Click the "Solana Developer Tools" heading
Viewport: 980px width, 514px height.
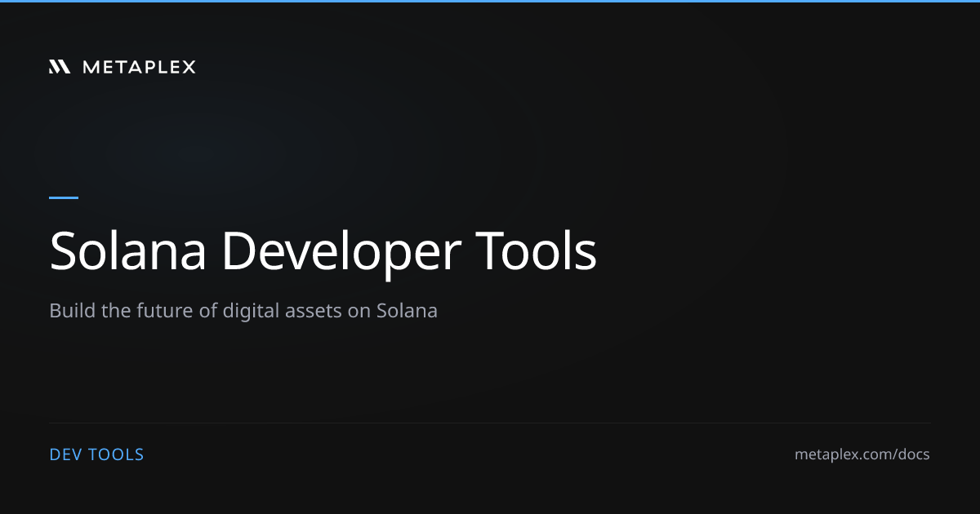(323, 252)
